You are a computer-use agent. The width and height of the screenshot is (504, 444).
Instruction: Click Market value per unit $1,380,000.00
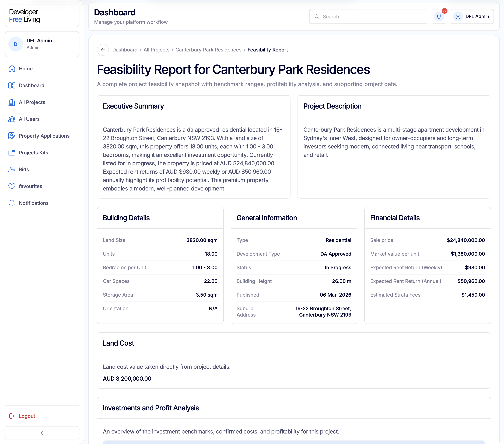click(x=468, y=254)
